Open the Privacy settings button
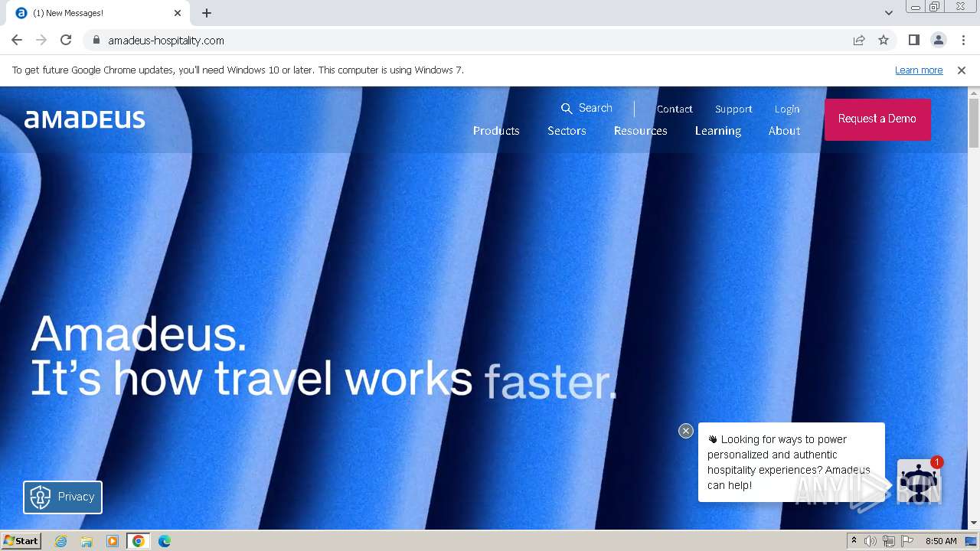 coord(63,497)
